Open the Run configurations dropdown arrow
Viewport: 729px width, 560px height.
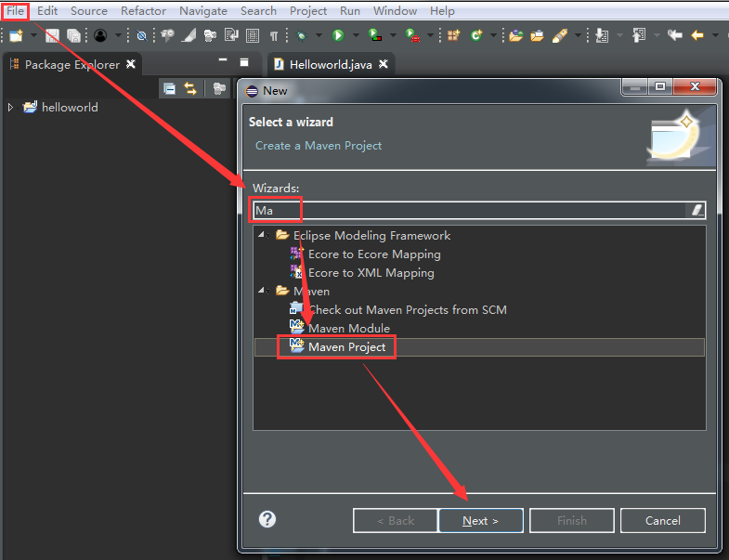point(356,35)
